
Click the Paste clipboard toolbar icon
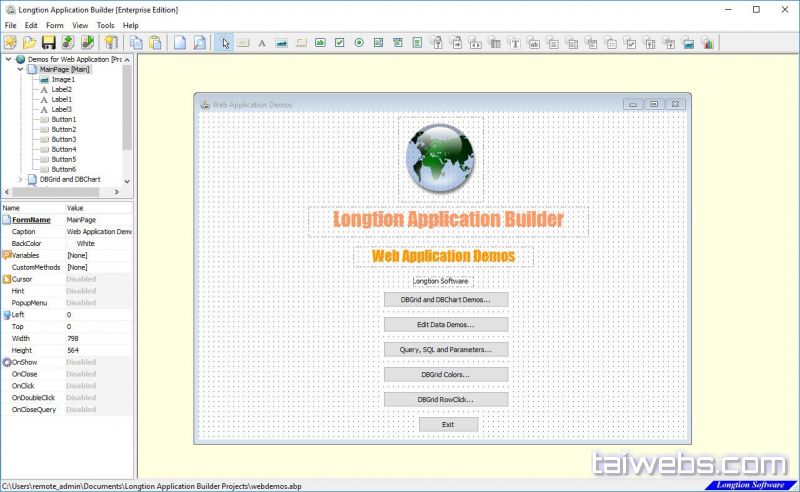pyautogui.click(x=154, y=42)
